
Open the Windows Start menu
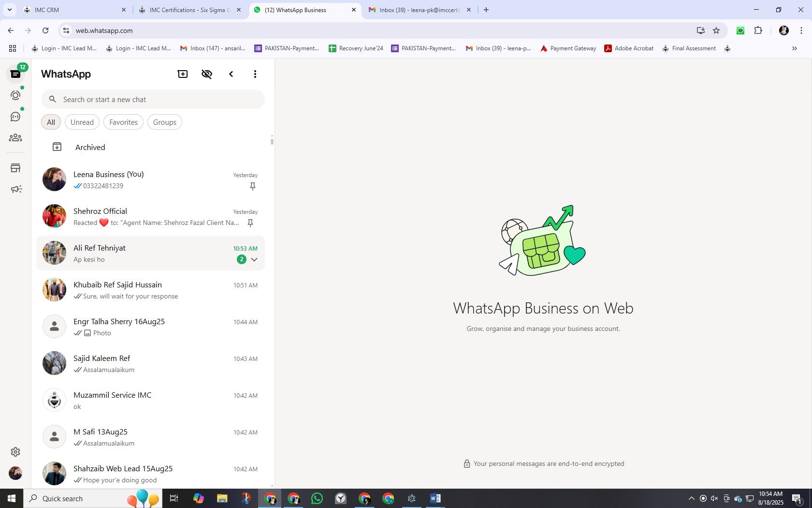[12, 498]
